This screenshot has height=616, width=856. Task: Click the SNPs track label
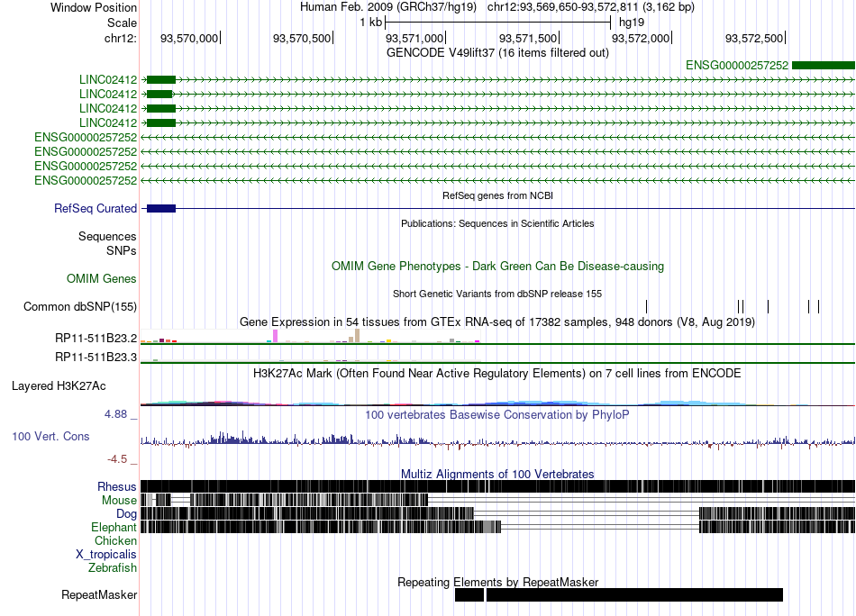click(122, 251)
